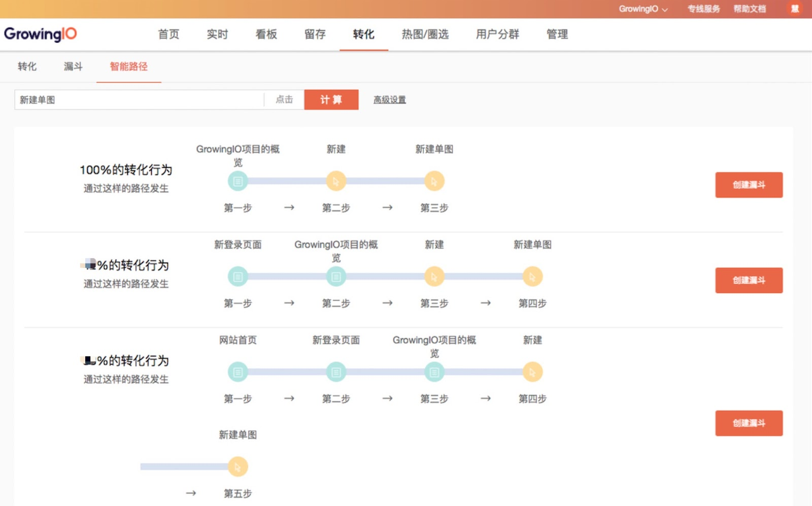The width and height of the screenshot is (812, 506).
Task: Click 帮助文档 in top bar
Action: [749, 9]
